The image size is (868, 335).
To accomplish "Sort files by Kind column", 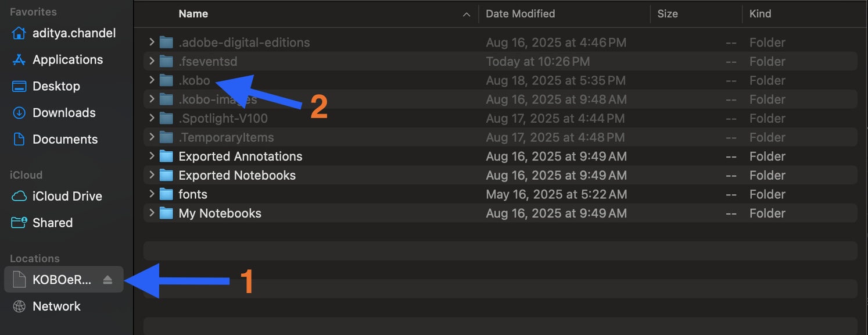I will coord(760,14).
